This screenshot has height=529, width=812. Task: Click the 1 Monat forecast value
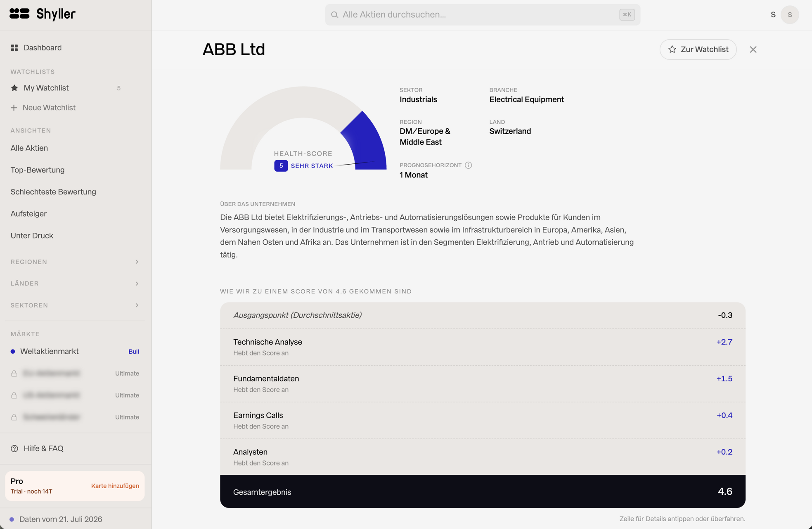pyautogui.click(x=414, y=175)
